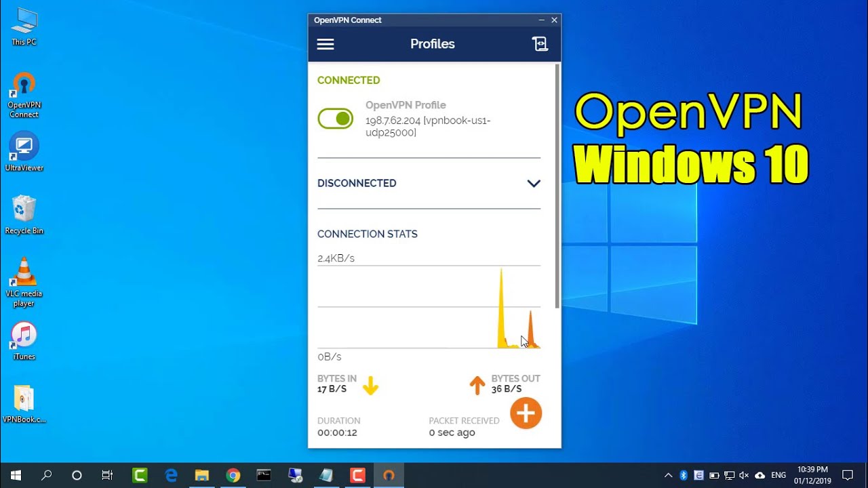The width and height of the screenshot is (868, 488).
Task: Click the ENG input language indicator
Action: click(778, 475)
